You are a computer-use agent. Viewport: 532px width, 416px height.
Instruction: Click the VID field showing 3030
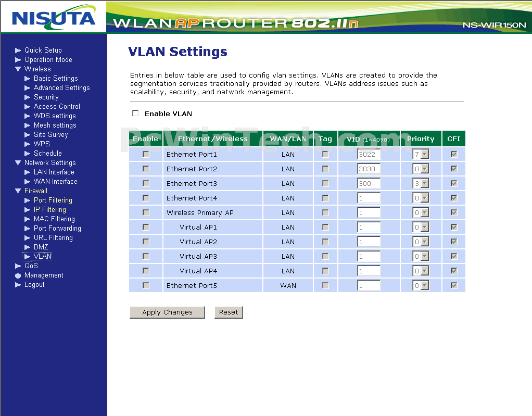(369, 169)
